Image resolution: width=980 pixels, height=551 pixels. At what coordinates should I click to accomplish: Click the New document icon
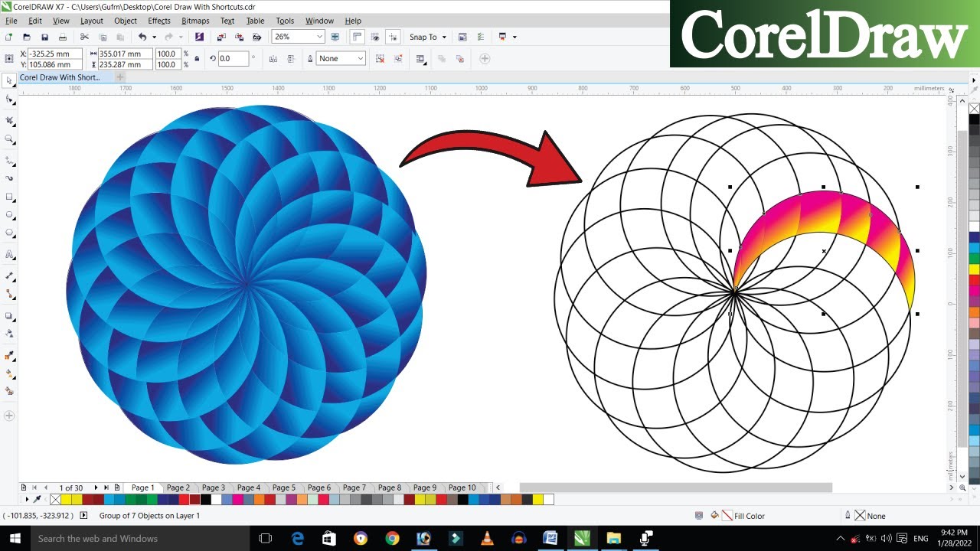[x=8, y=37]
